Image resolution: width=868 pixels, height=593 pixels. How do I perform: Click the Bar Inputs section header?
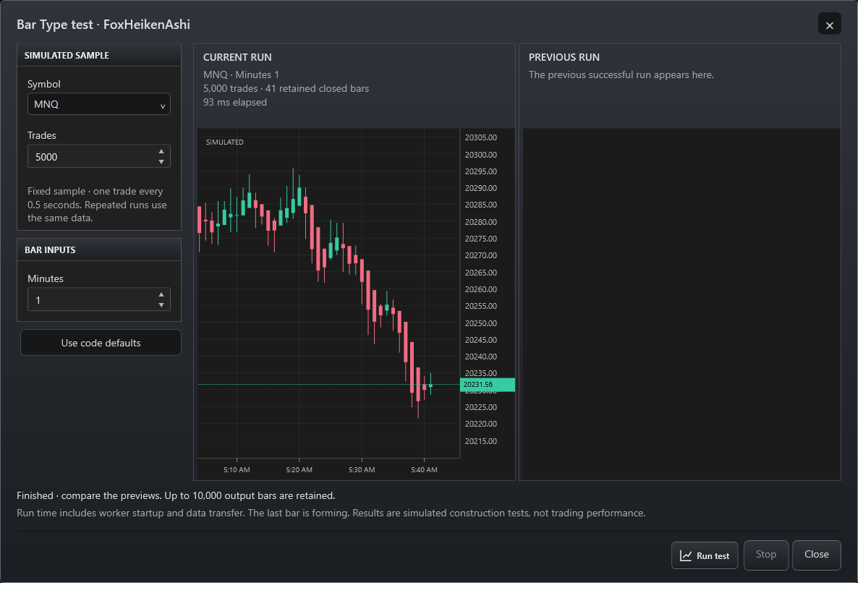[99, 249]
